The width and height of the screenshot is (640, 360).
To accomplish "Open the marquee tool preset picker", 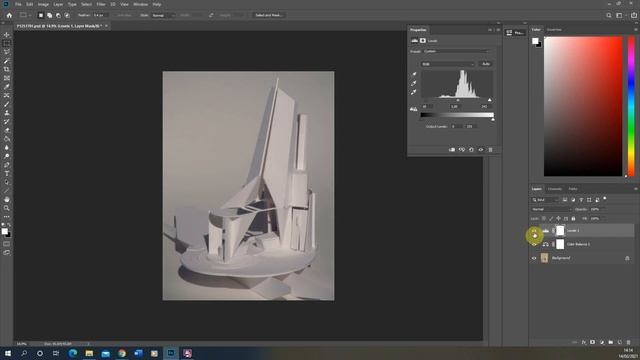I will 25,15.
